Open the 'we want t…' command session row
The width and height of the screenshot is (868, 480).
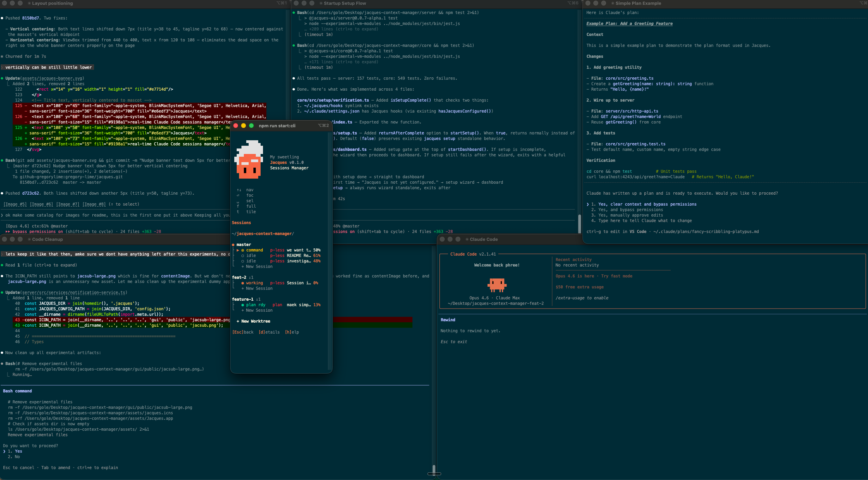pos(278,250)
